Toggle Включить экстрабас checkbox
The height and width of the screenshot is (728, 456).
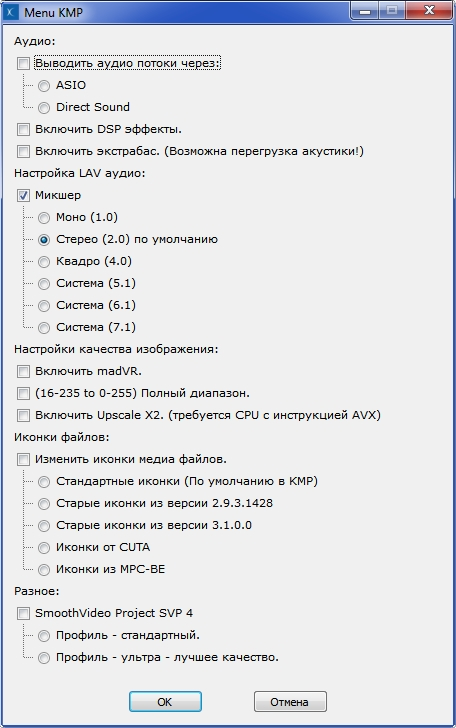pos(23,151)
